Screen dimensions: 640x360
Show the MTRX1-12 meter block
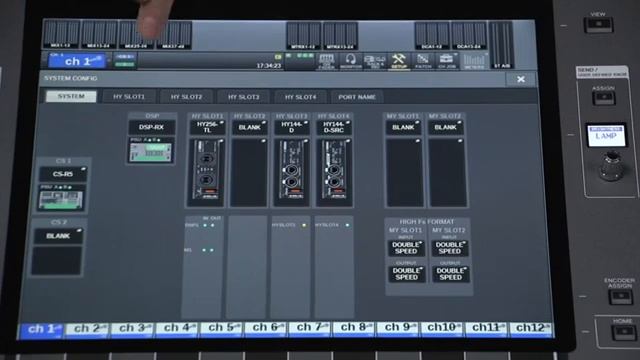point(303,36)
